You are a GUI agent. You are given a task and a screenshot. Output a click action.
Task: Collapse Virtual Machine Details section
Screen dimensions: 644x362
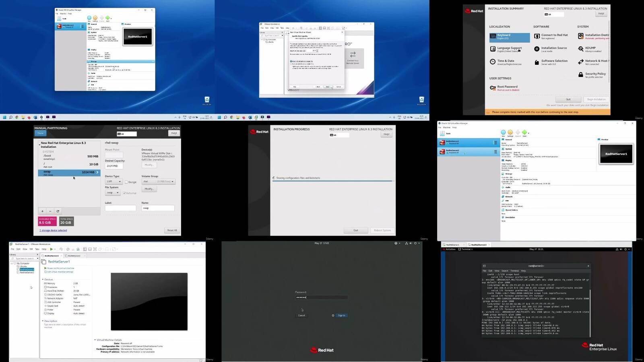[95, 340]
